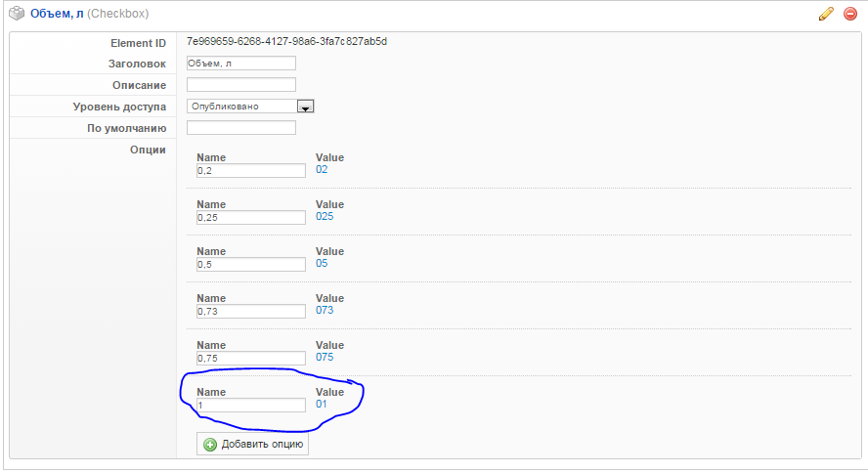Viewport: 868px width, 473px height.
Task: Focus the Name field containing 0,73
Action: point(251,311)
